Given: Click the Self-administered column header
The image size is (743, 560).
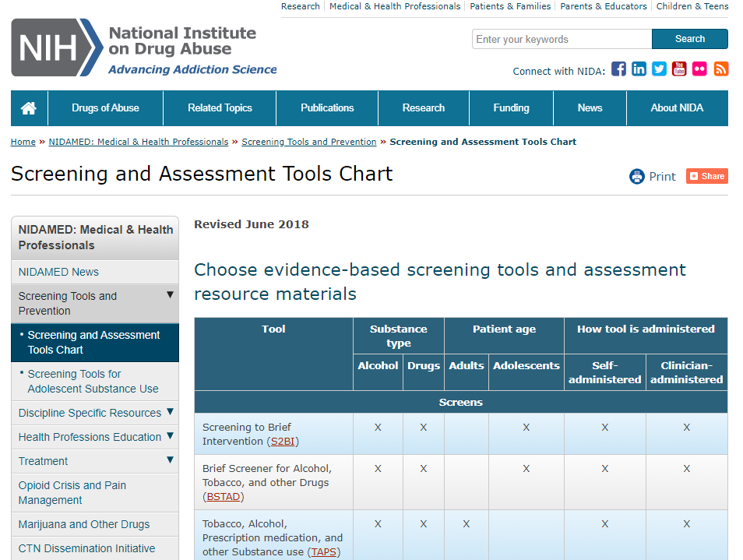Looking at the screenshot, I should (x=604, y=372).
